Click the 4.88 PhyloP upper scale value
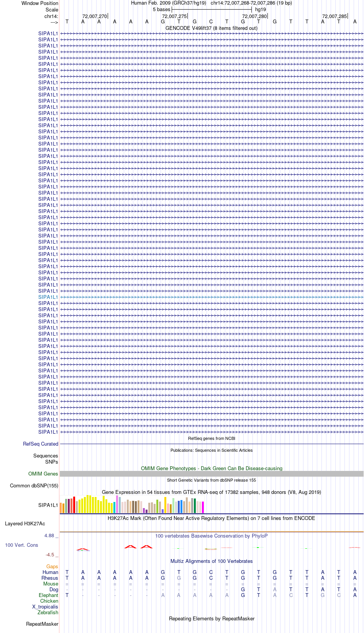 click(49, 535)
